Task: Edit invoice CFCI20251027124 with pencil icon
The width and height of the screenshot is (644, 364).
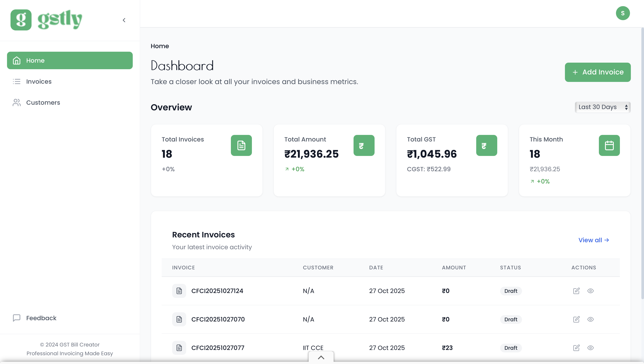Action: pyautogui.click(x=576, y=291)
